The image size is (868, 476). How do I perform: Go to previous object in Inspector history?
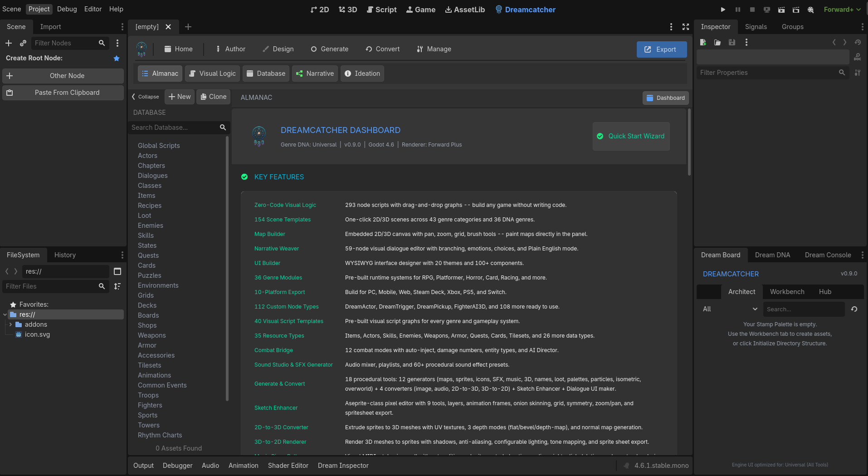(x=834, y=42)
